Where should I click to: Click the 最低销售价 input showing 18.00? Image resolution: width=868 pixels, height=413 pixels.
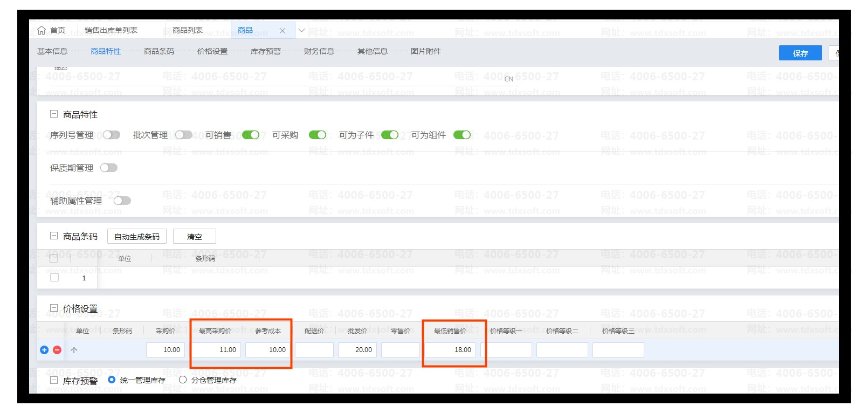450,350
